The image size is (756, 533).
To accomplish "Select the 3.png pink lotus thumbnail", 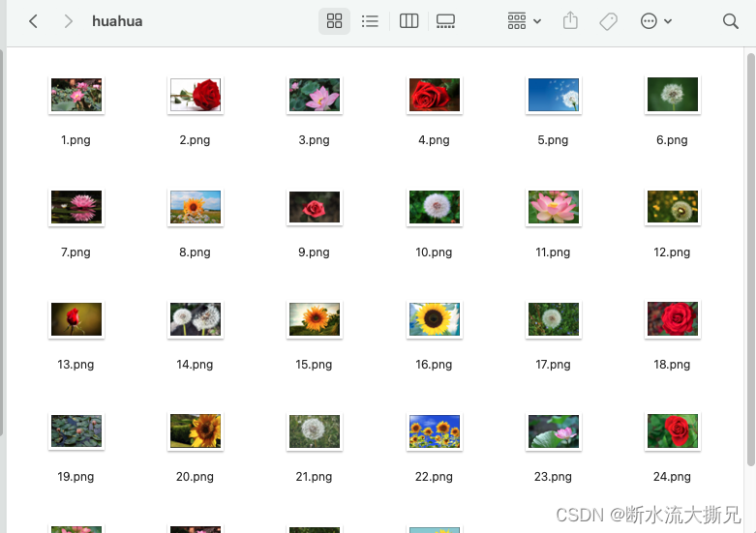I will tap(315, 95).
